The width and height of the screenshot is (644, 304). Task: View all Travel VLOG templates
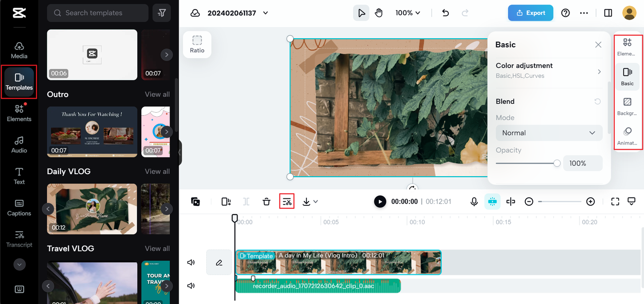[157, 248]
